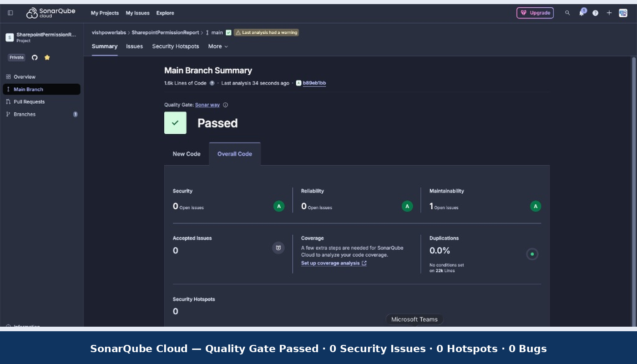Viewport: 637px width, 364px height.
Task: Open the Security Hotspots tab
Action: [x=176, y=46]
